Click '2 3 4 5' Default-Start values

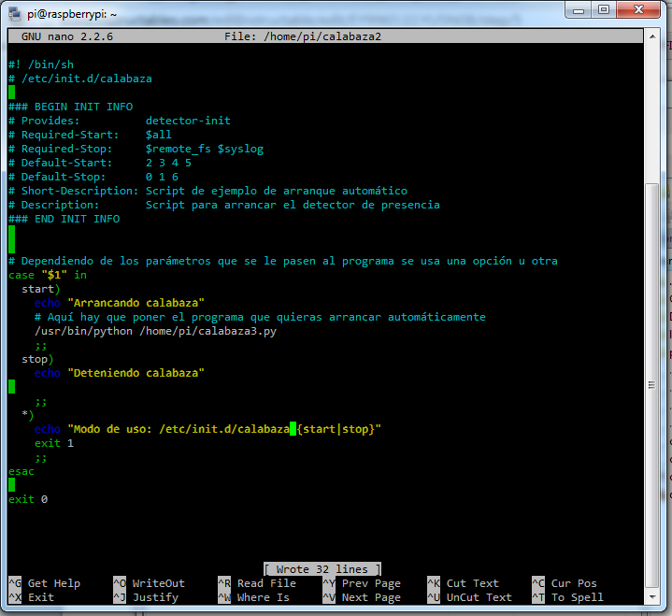(x=168, y=163)
